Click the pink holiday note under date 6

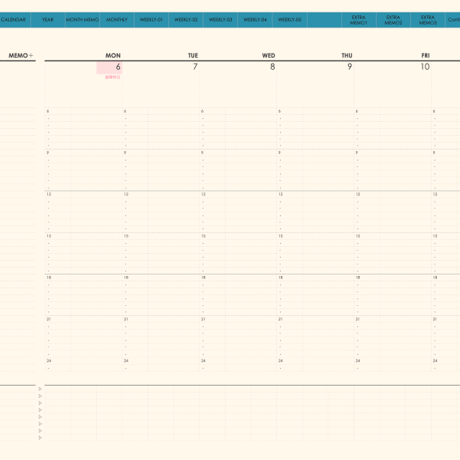tap(113, 77)
